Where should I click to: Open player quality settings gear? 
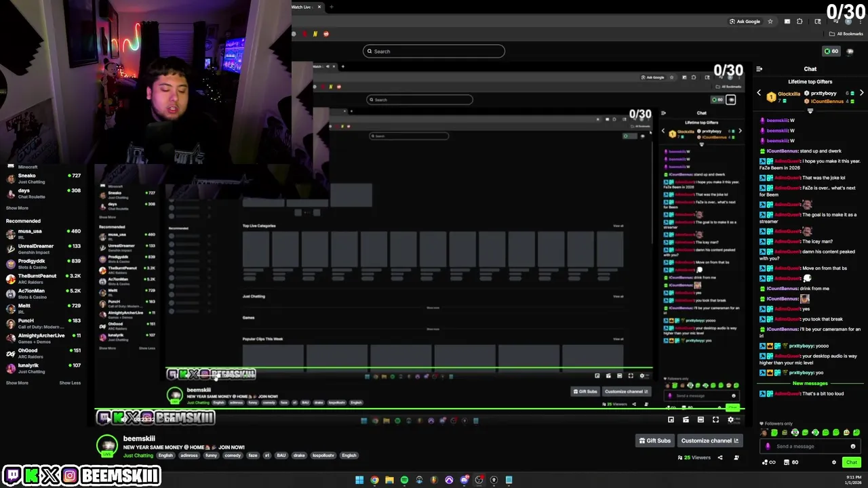click(730, 420)
